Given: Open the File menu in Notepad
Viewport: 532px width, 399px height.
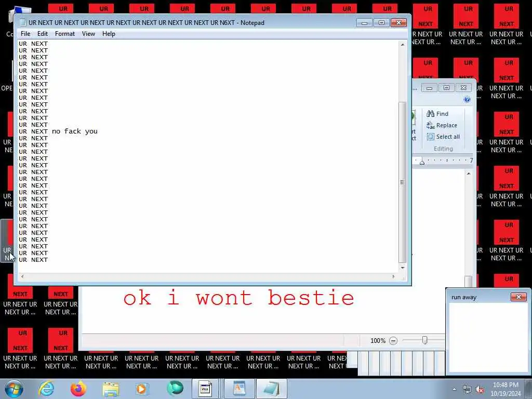Looking at the screenshot, I should [x=25, y=34].
